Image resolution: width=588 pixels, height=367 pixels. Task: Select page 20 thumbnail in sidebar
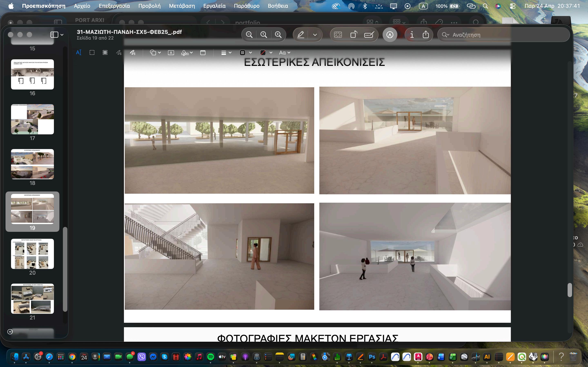(32, 254)
